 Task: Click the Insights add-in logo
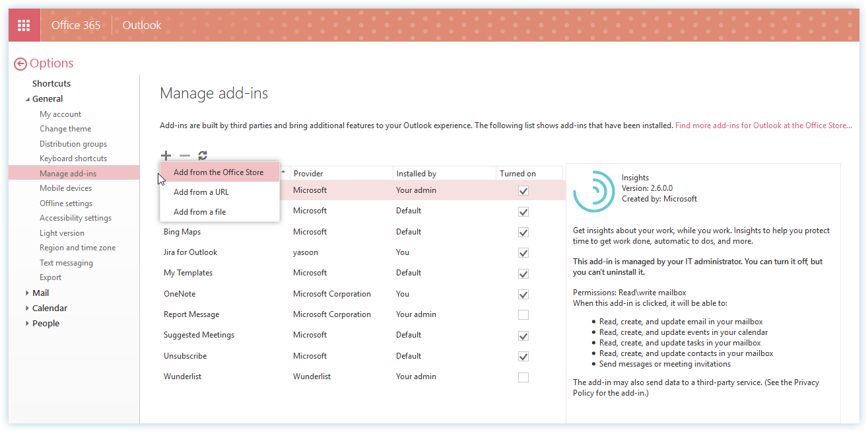[x=594, y=191]
